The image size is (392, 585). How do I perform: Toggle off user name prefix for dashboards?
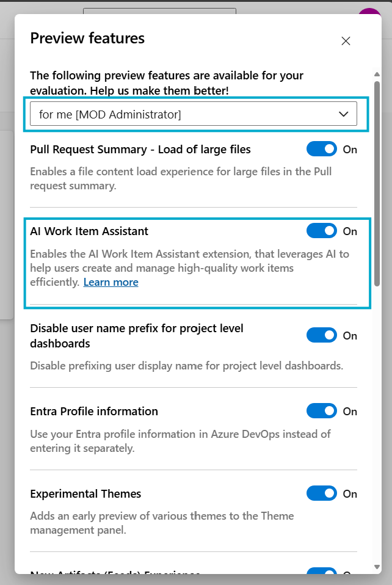(322, 335)
